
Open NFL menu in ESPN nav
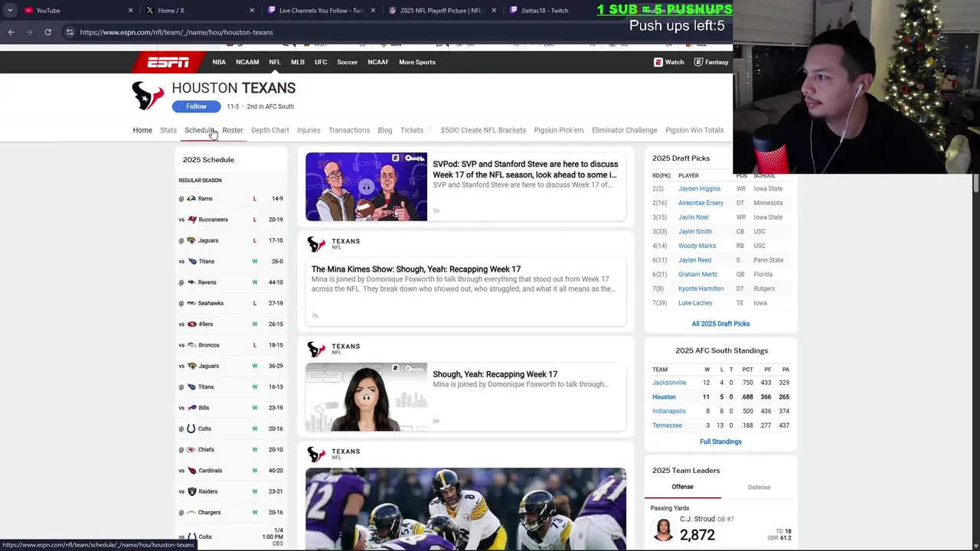coord(275,62)
